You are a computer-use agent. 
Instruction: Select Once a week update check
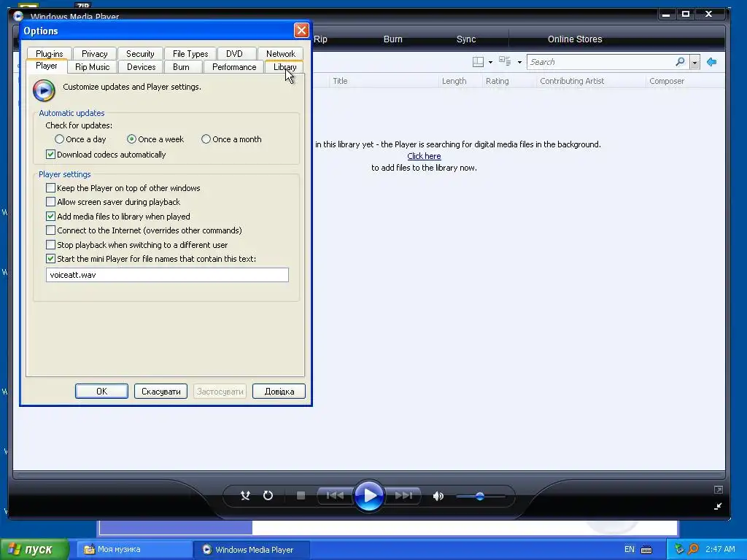click(x=131, y=139)
